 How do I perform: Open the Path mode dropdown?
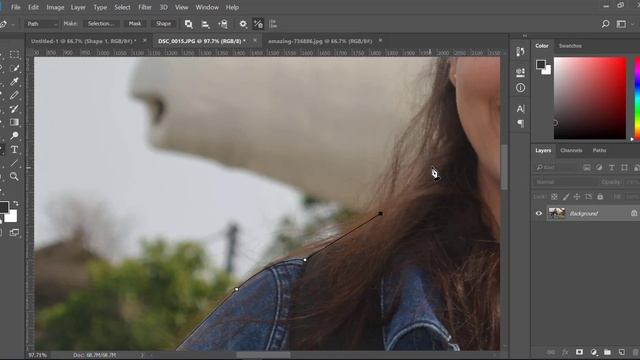(41, 24)
